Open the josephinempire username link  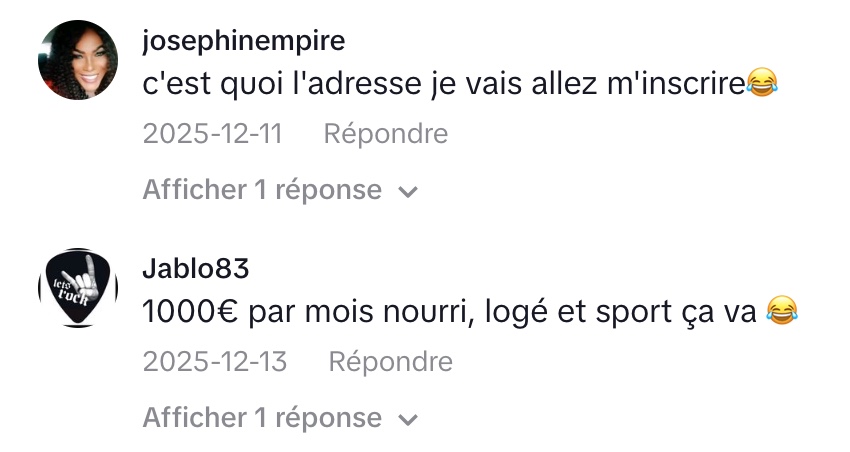[244, 41]
